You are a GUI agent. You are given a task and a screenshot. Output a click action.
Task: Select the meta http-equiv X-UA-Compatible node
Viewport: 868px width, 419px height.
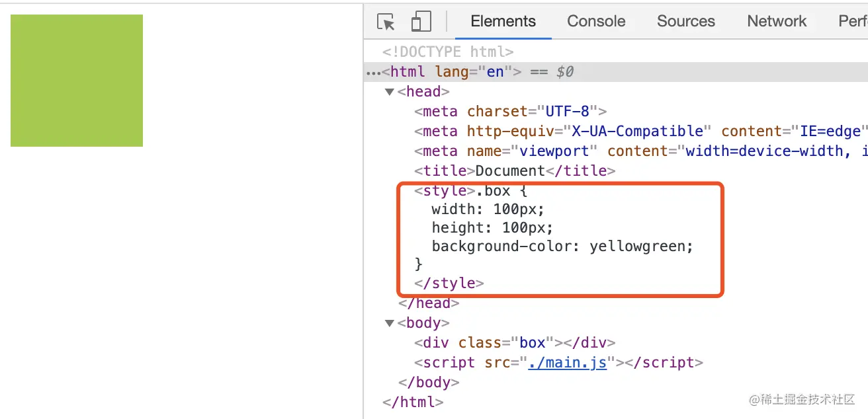[640, 132]
